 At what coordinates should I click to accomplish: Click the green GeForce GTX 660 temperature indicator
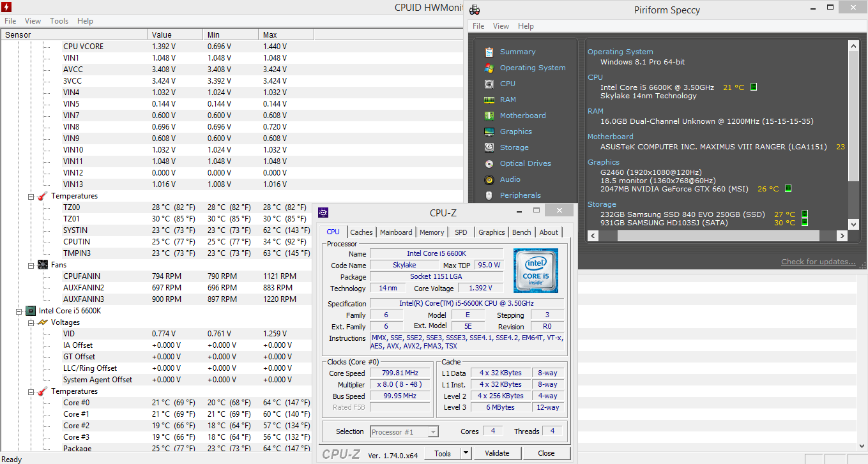pos(788,189)
